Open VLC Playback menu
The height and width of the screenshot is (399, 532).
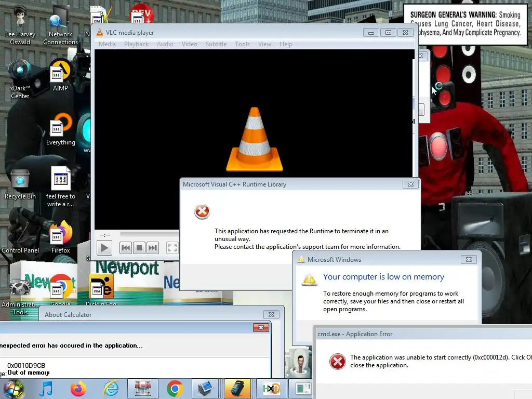point(137,44)
